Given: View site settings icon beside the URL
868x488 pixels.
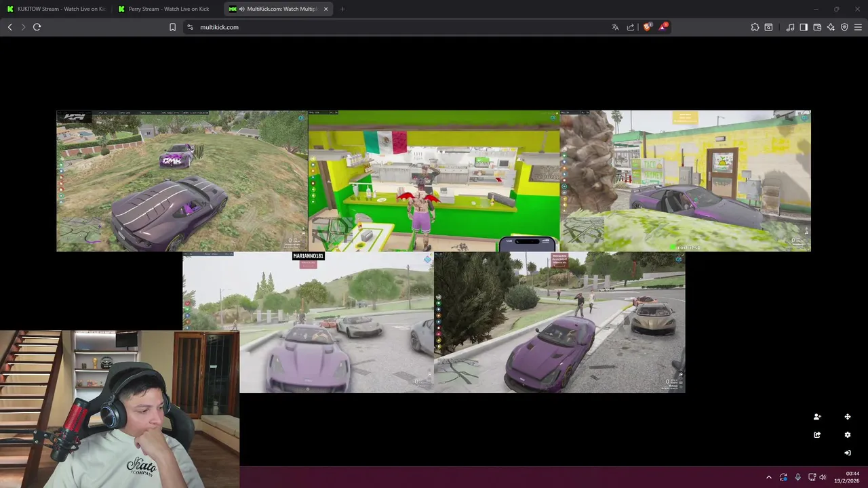Looking at the screenshot, I should click(190, 27).
